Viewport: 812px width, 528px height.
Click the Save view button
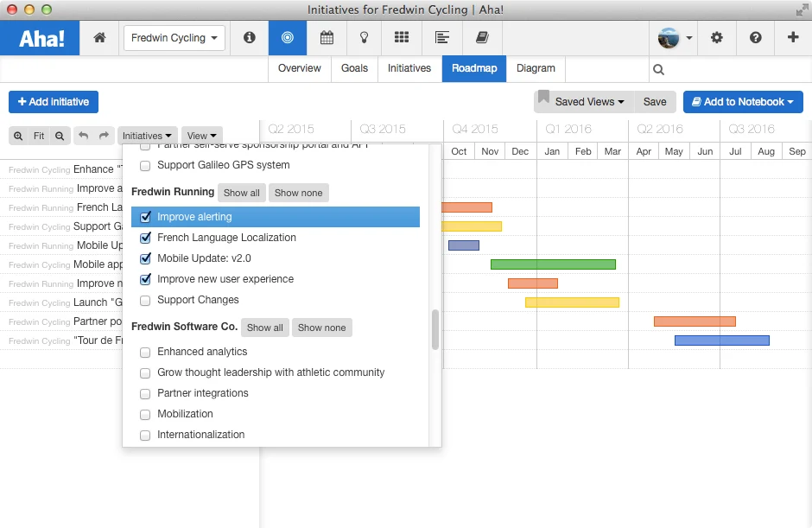[x=655, y=102]
